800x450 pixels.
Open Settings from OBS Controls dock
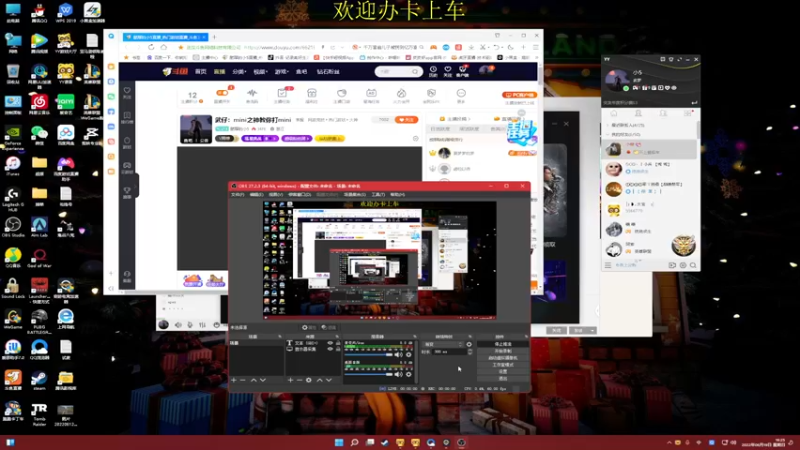point(503,371)
